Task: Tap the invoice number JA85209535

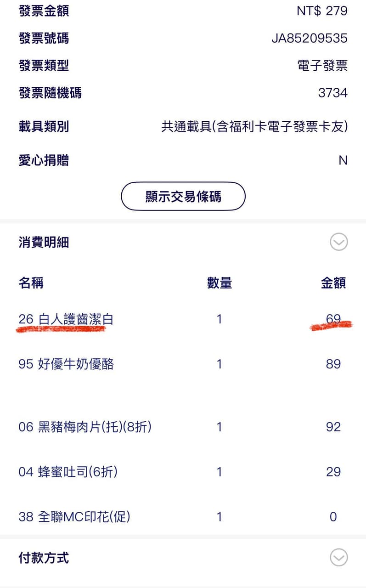Action: point(310,38)
